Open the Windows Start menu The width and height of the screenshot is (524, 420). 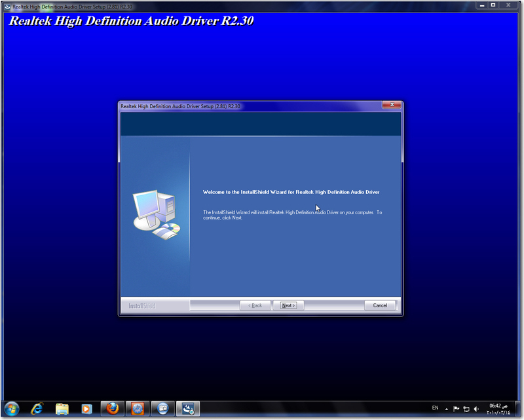click(12, 409)
